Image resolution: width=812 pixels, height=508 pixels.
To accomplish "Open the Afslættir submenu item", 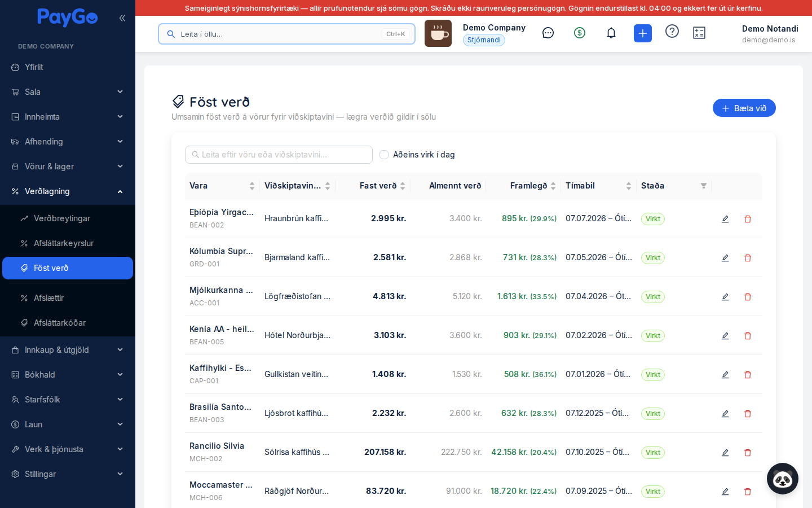I will [68, 298].
